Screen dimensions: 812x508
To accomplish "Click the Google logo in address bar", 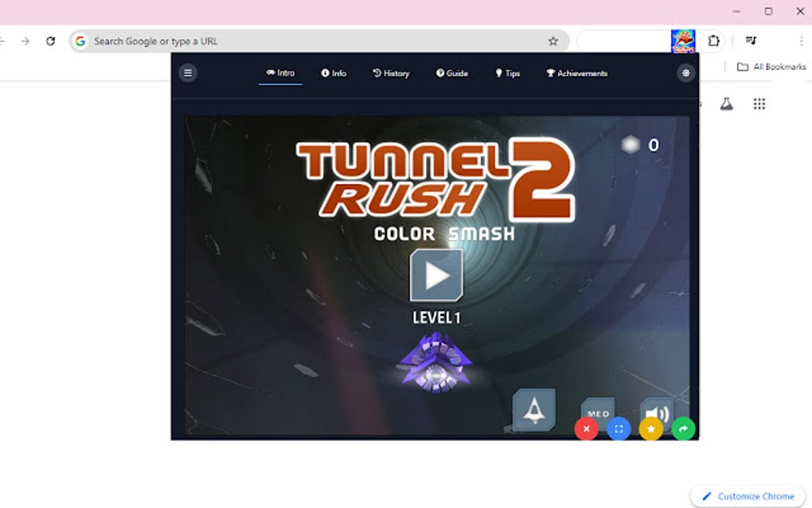I will point(80,41).
